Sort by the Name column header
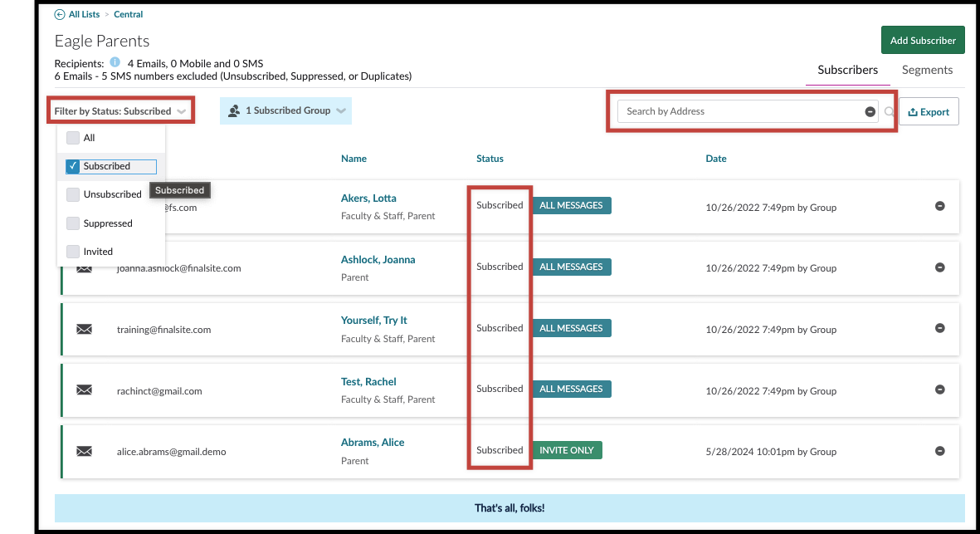Viewport: 980px width, 534px height. click(353, 159)
